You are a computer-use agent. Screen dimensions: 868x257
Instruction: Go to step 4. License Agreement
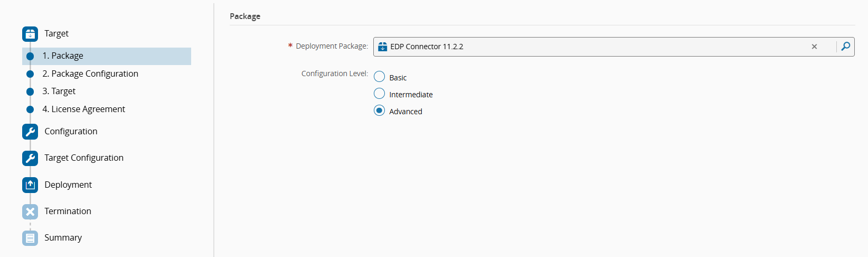coord(84,109)
